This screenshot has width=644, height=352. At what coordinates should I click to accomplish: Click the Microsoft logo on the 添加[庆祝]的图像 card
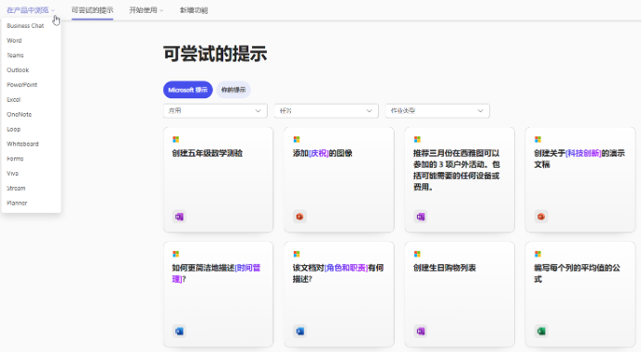pyautogui.click(x=297, y=139)
